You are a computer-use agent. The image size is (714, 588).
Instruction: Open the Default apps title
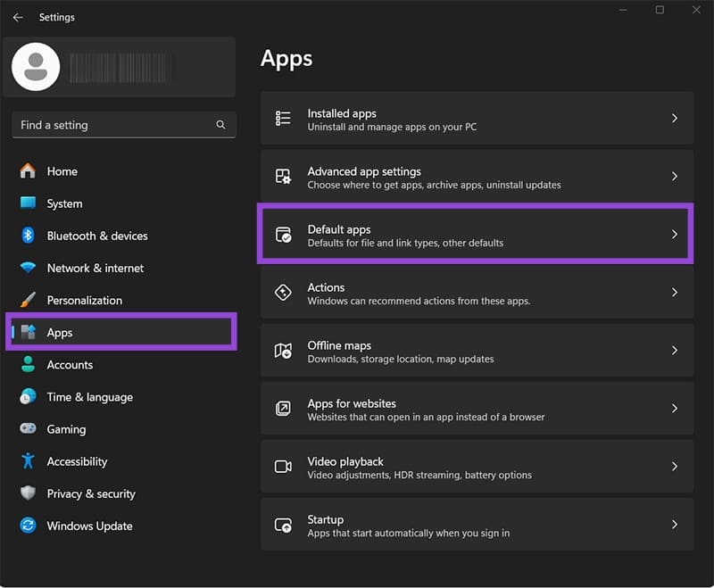339,229
